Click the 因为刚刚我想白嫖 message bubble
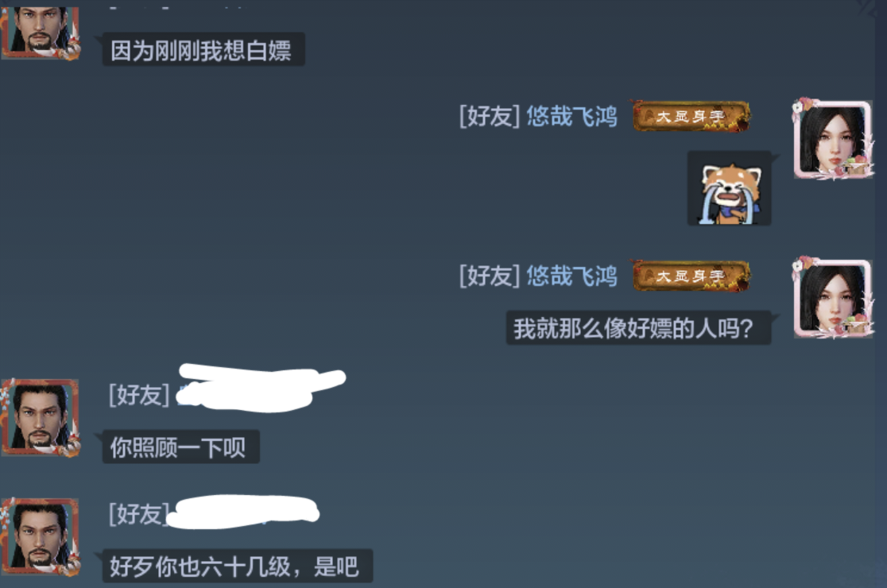 tap(203, 50)
